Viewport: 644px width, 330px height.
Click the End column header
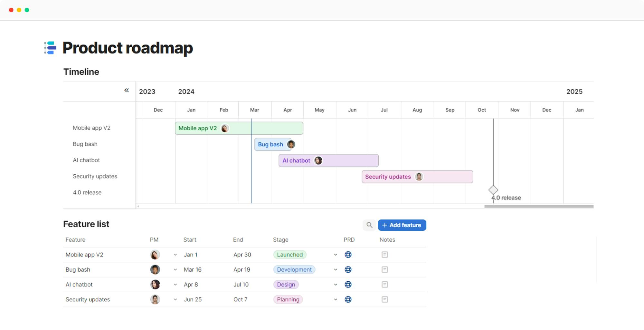pyautogui.click(x=238, y=240)
